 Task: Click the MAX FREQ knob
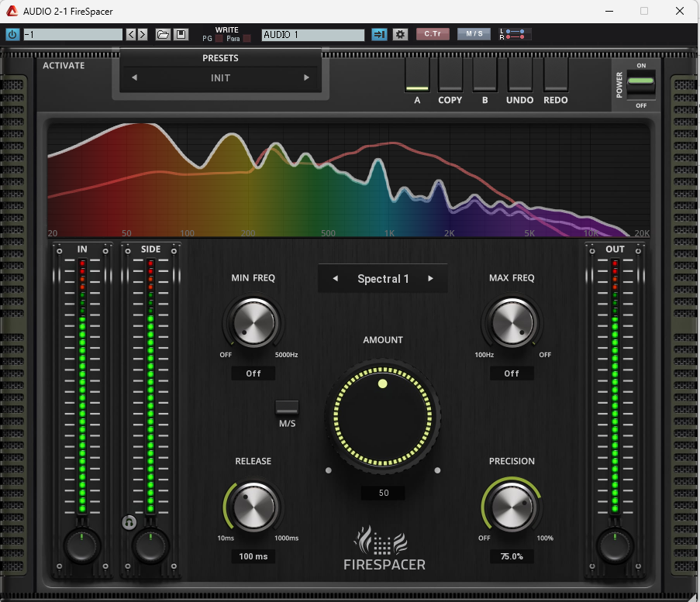tap(512, 322)
